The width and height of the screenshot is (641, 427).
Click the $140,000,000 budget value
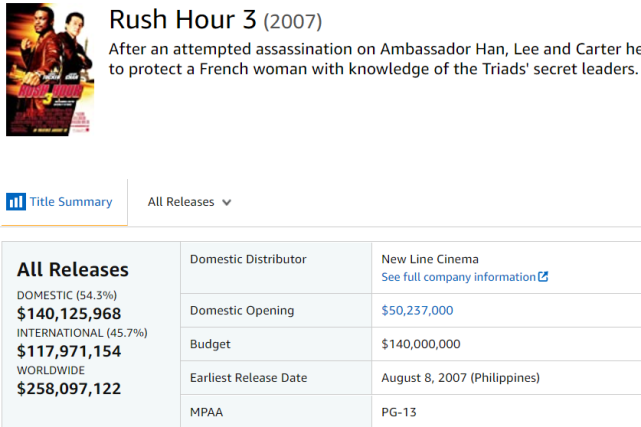coord(421,344)
